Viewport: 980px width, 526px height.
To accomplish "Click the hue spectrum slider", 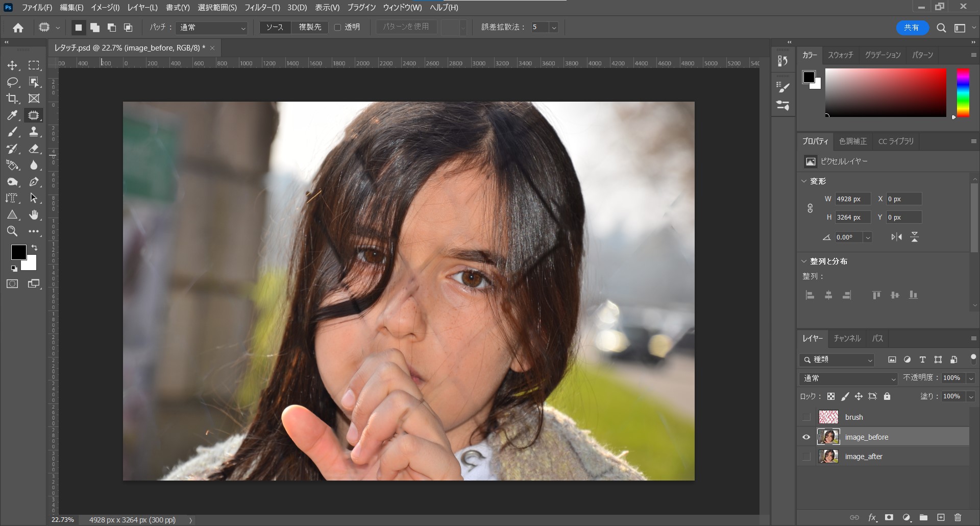I will click(963, 93).
